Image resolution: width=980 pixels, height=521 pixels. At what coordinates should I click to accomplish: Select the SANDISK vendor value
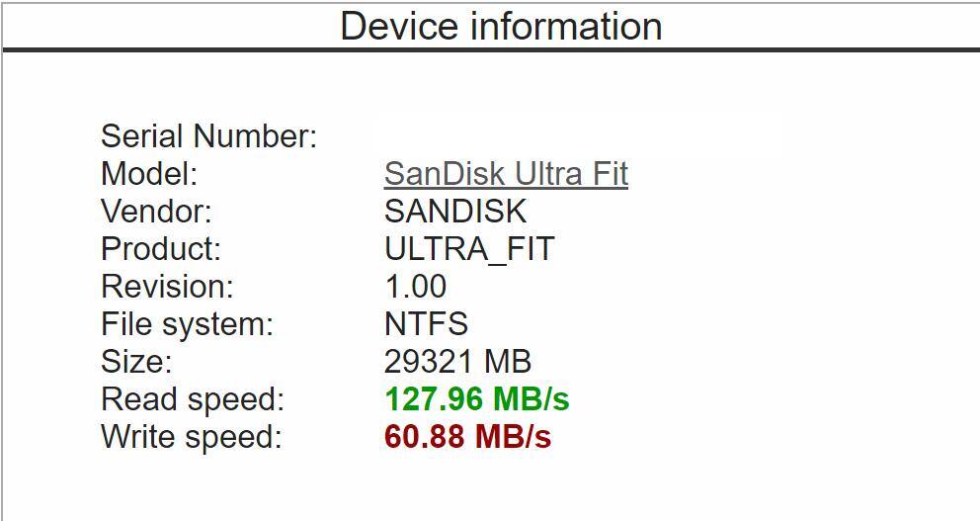tap(455, 212)
